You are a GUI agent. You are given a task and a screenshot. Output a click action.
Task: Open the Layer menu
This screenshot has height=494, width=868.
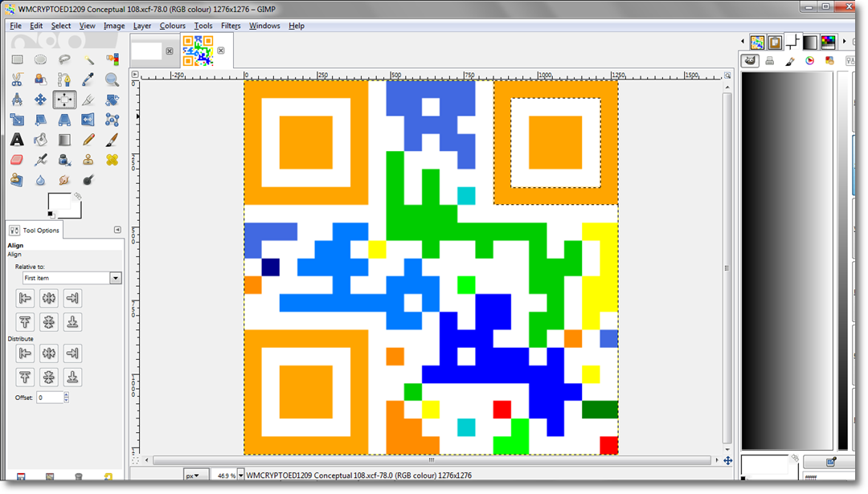tap(141, 26)
